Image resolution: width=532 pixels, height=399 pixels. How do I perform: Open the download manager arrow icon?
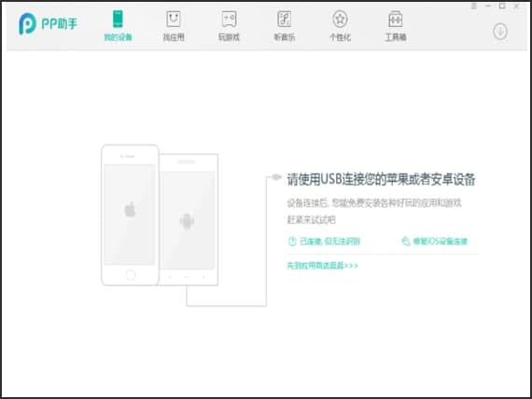click(499, 32)
